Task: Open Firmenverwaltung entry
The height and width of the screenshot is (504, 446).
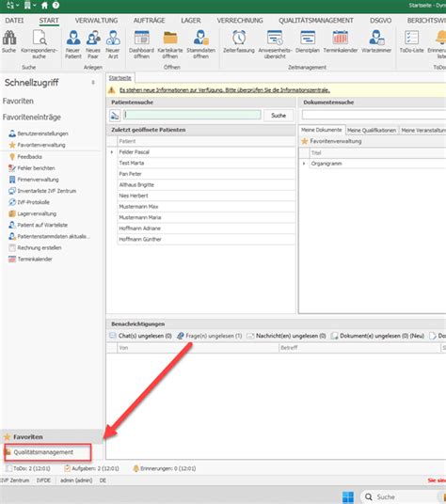Action: pos(34,180)
